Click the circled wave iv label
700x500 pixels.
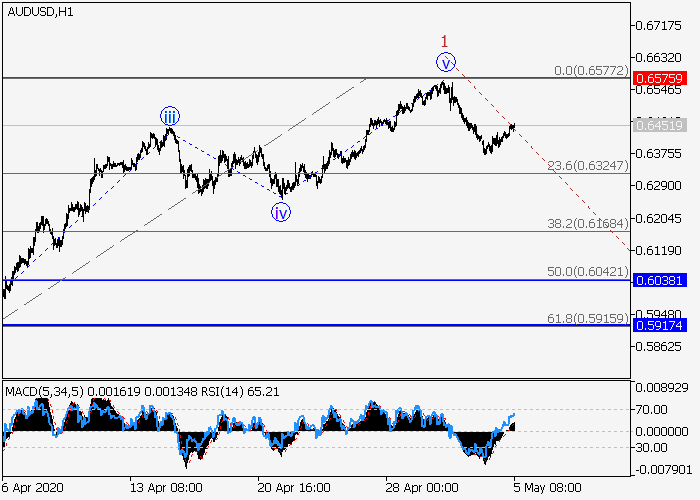[x=281, y=211]
